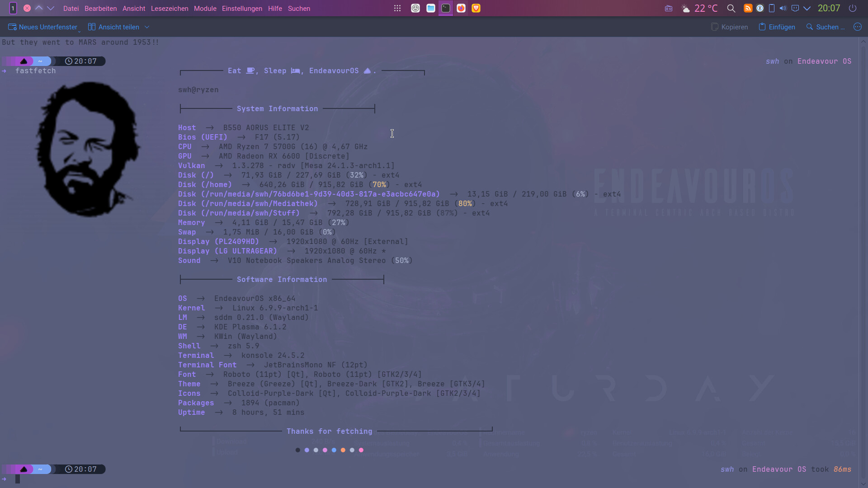Click 'Linux 6.9.9-arch1-1' kernel value
Screen dimensions: 868x488
point(275,308)
